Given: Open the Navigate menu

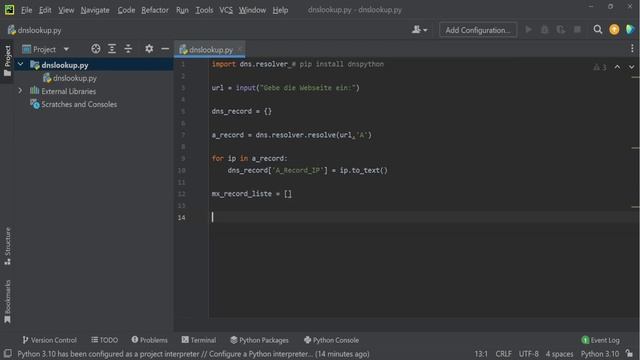Looking at the screenshot, I should pyautogui.click(x=95, y=10).
